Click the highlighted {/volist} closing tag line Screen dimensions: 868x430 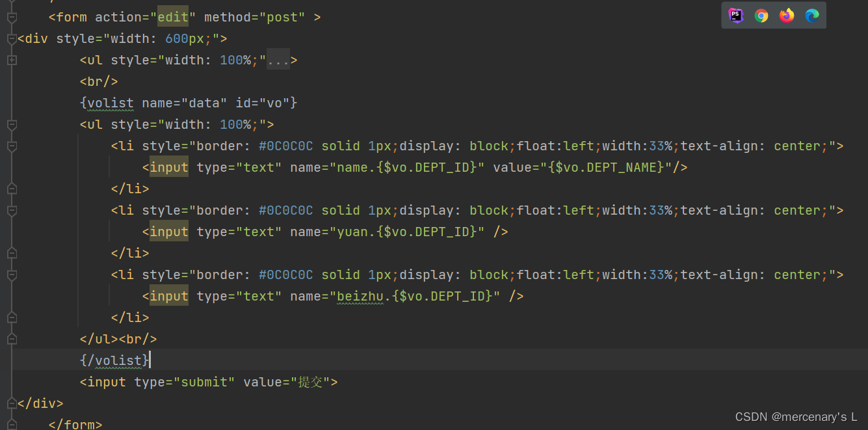(114, 360)
